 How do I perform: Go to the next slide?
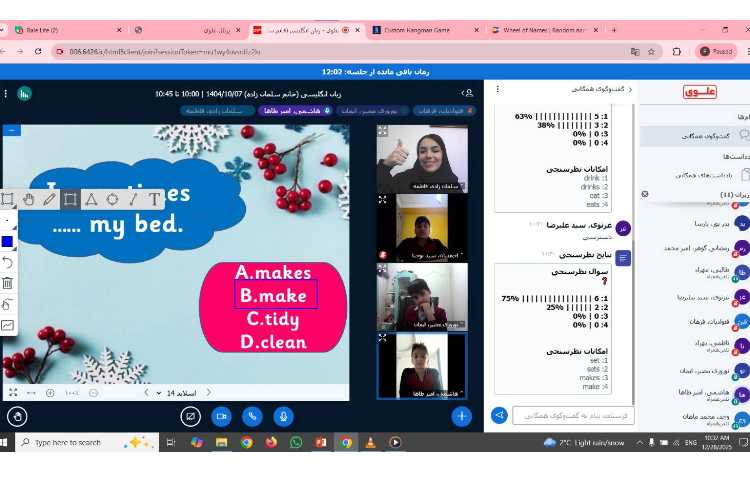click(x=146, y=393)
